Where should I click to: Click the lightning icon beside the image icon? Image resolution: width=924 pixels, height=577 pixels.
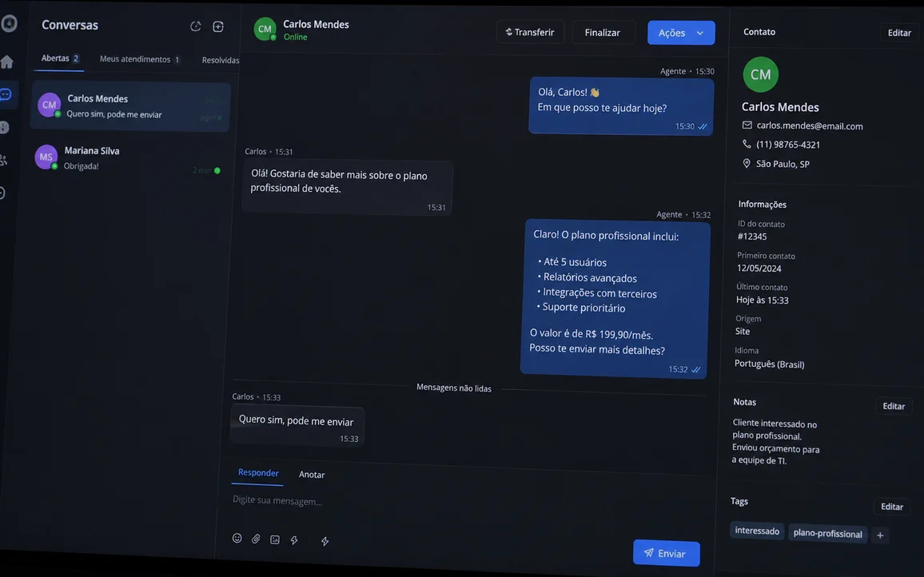tap(294, 540)
